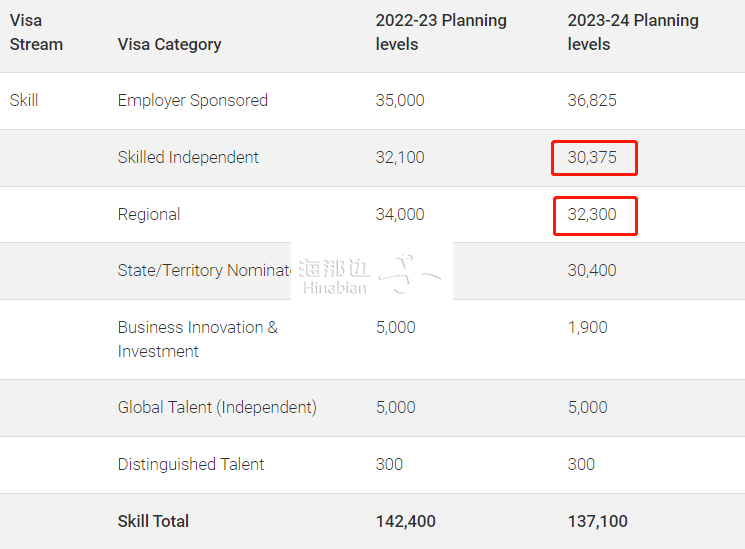This screenshot has width=745, height=549.
Task: Click the red-boxed value 30,375
Action: 594,158
